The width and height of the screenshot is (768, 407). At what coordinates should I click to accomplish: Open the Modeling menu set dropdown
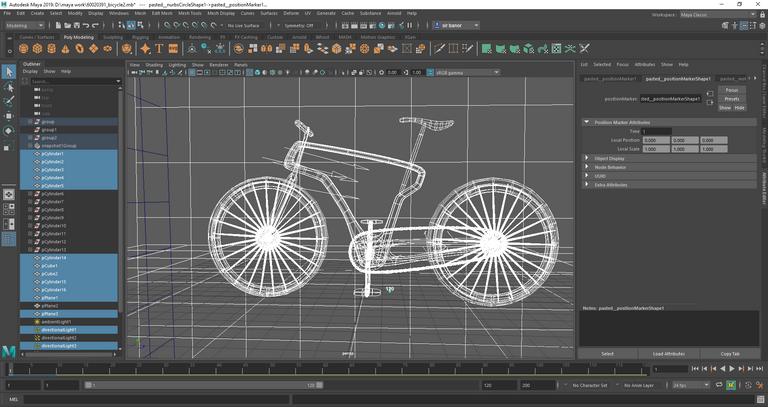pos(26,25)
